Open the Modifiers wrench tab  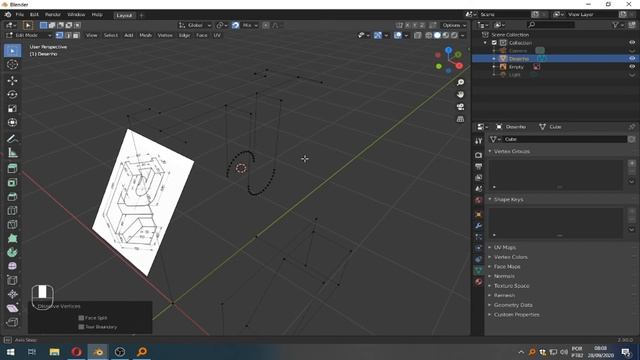(478, 225)
